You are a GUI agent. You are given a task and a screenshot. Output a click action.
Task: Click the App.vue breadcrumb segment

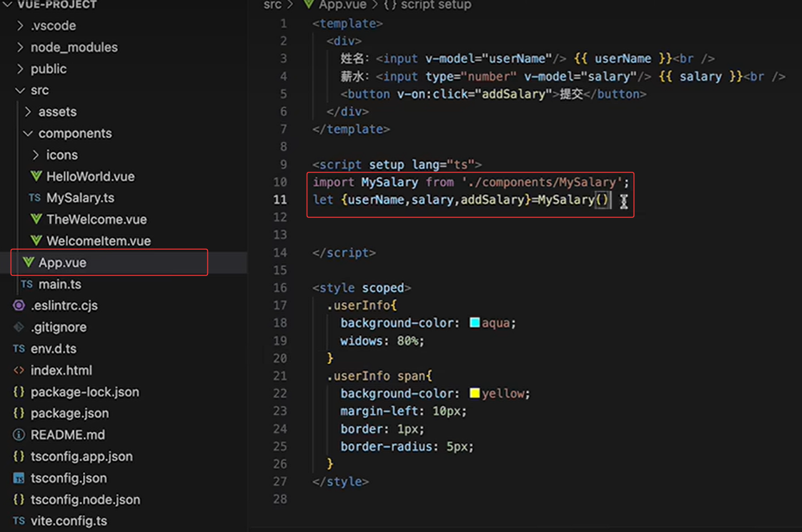point(342,4)
